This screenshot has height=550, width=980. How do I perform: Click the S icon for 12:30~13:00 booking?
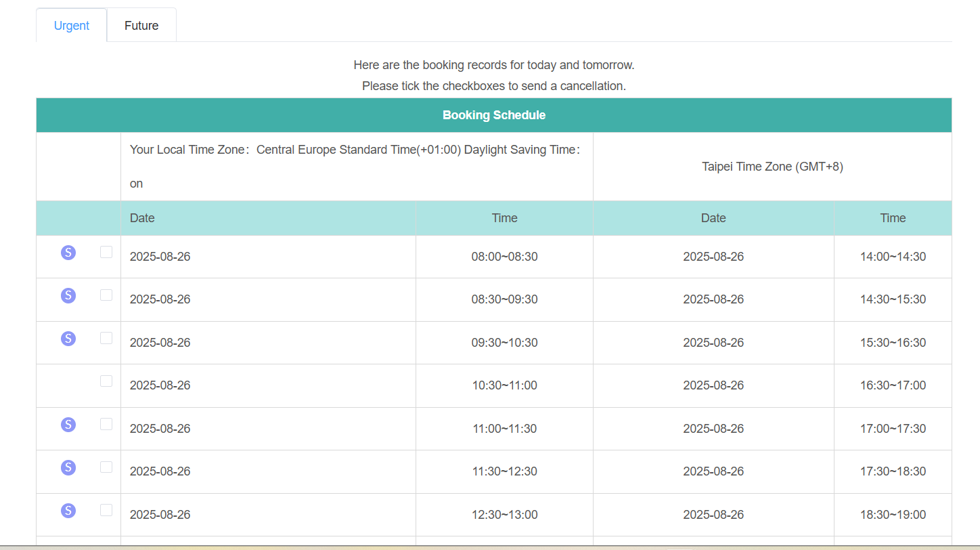[68, 511]
